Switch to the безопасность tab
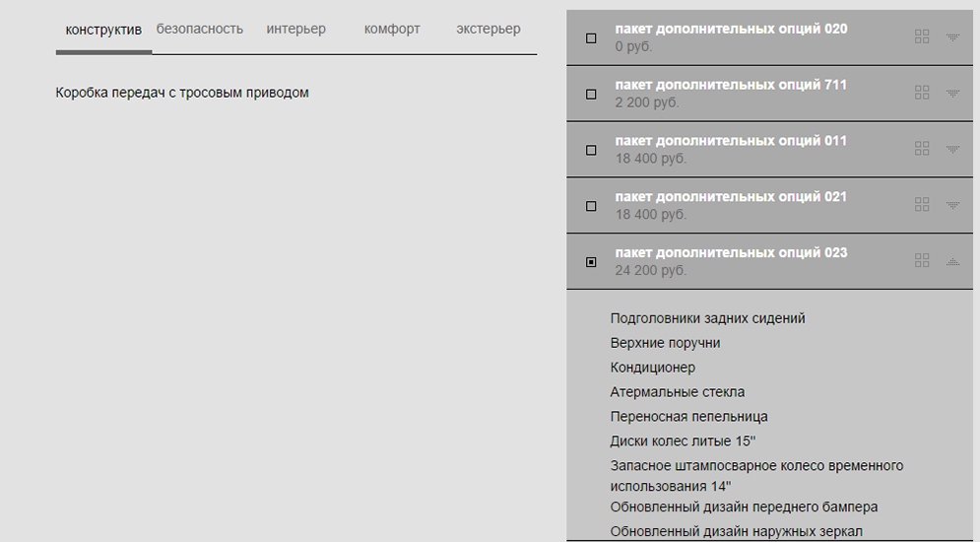 tap(199, 29)
